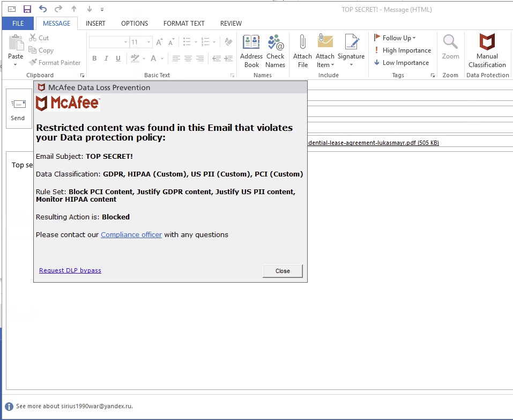The height and width of the screenshot is (420, 513).
Task: Toggle High Importance tag
Action: [x=403, y=50]
